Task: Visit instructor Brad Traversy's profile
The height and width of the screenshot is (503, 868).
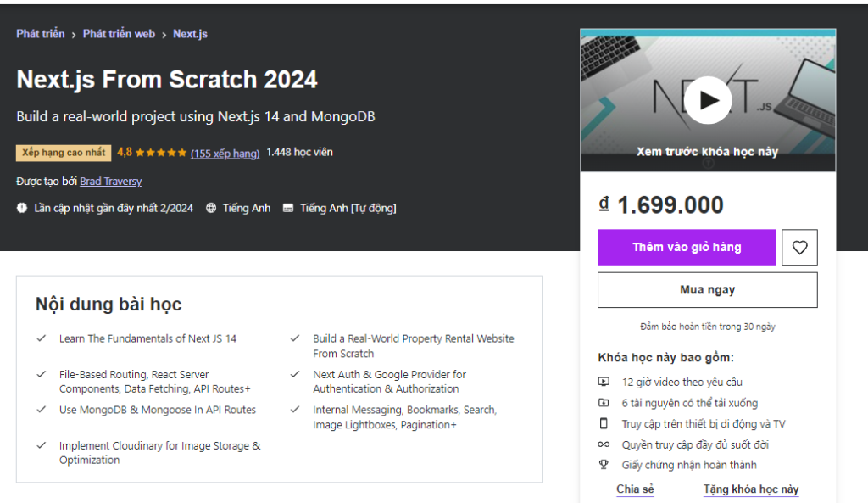Action: (x=110, y=182)
